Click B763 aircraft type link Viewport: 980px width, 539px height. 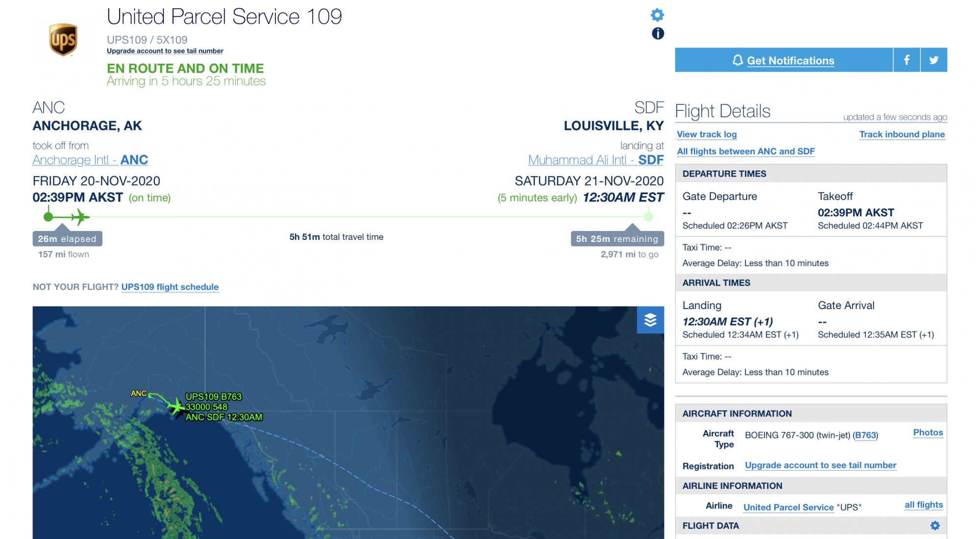click(x=865, y=436)
